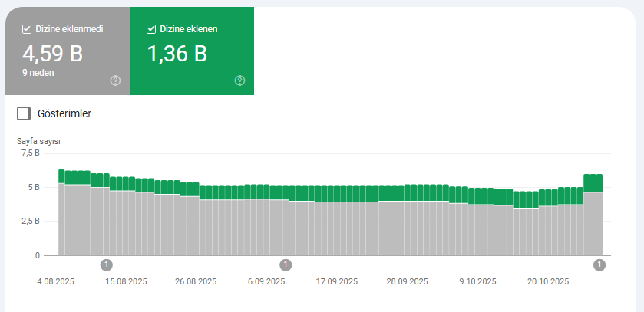The image size is (644, 312).
Task: Click the Sayfa sayısı axis title
Action: point(38,141)
